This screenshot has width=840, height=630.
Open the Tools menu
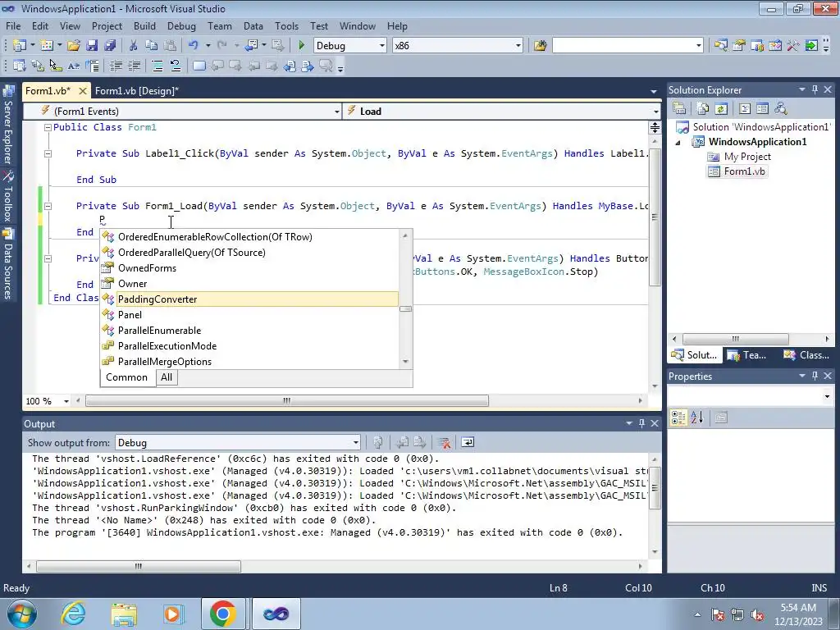pos(286,25)
